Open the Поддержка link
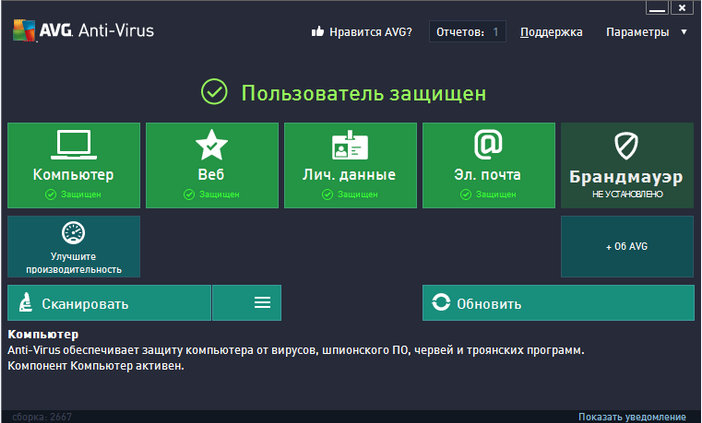The width and height of the screenshot is (702, 423). [551, 32]
